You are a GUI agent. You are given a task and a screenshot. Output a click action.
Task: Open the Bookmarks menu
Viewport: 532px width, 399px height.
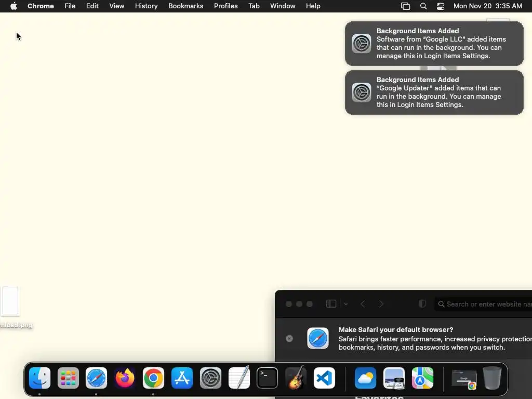tap(186, 6)
